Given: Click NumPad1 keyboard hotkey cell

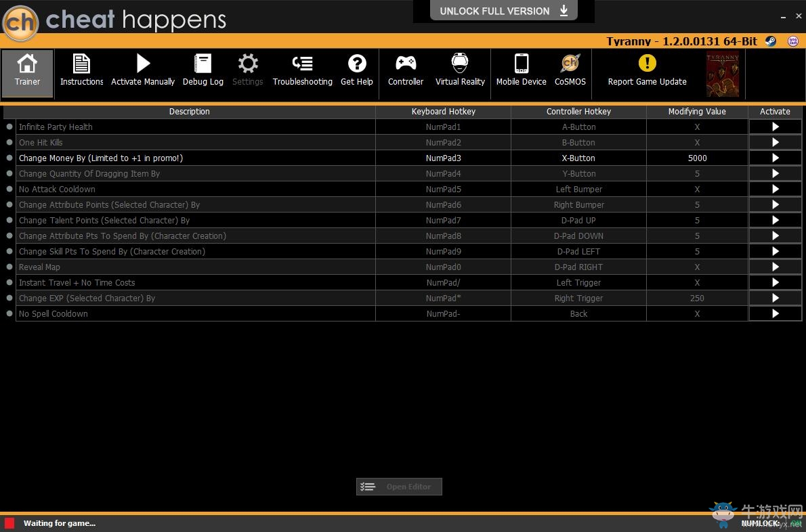Looking at the screenshot, I should coord(443,127).
